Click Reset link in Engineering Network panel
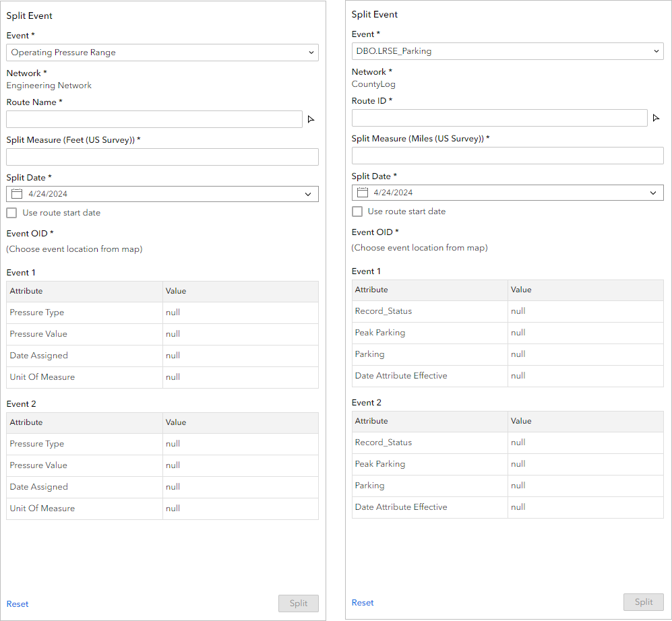The height and width of the screenshot is (621, 672). click(x=18, y=604)
